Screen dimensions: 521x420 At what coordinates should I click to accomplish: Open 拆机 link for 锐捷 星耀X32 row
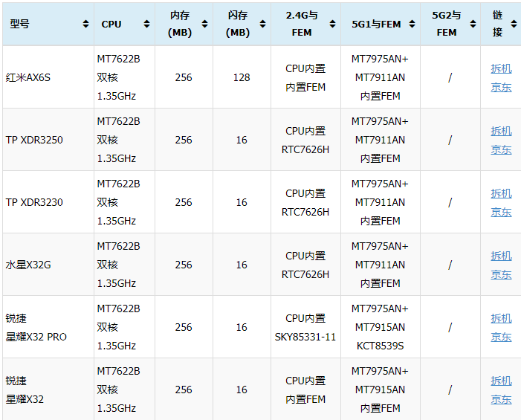pos(501,381)
